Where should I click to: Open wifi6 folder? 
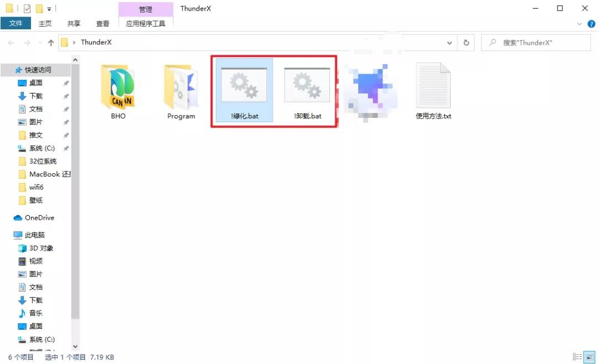[36, 187]
